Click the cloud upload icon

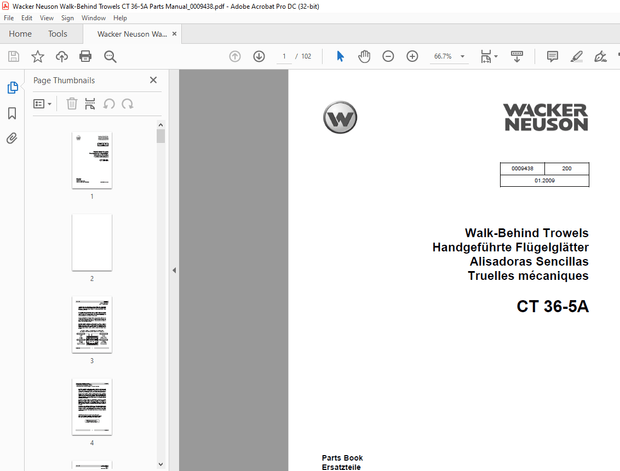[62, 57]
